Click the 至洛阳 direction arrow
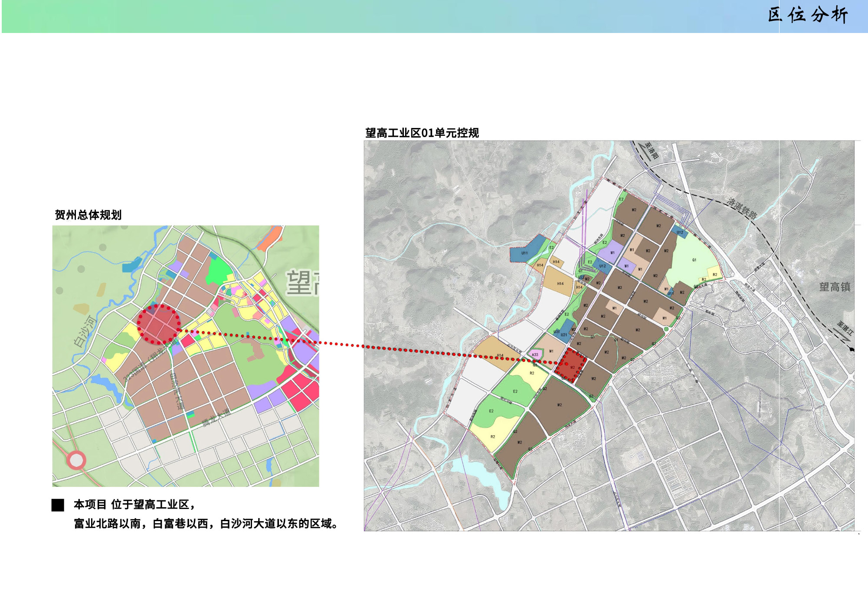Image resolution: width=868 pixels, height=614 pixels. point(647,153)
